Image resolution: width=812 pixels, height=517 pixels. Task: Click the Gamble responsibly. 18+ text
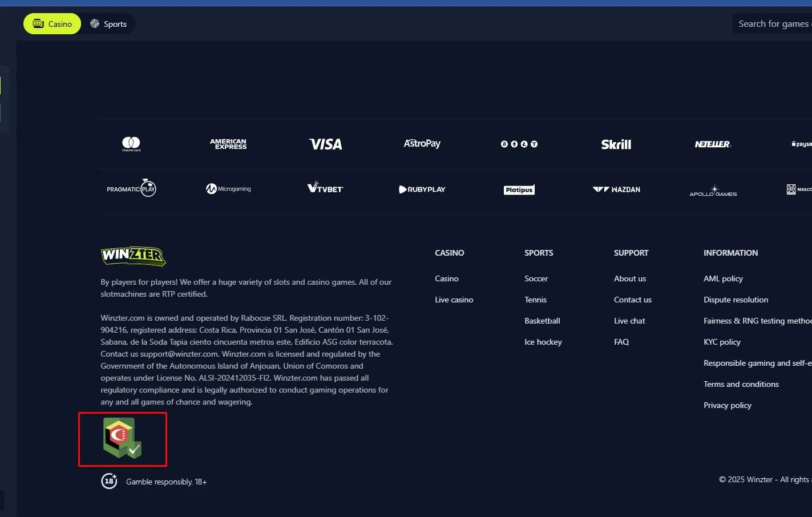tap(167, 482)
